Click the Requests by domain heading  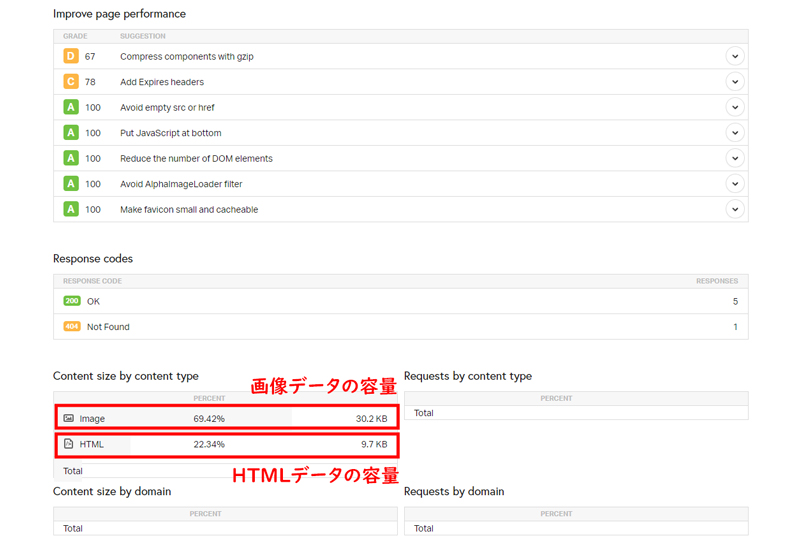pos(454,492)
